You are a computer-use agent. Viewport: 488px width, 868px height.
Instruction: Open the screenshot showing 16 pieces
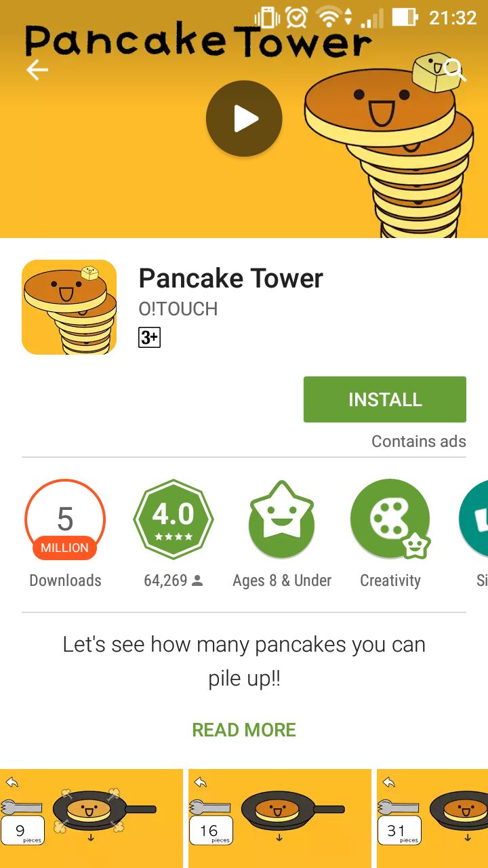pos(280,818)
